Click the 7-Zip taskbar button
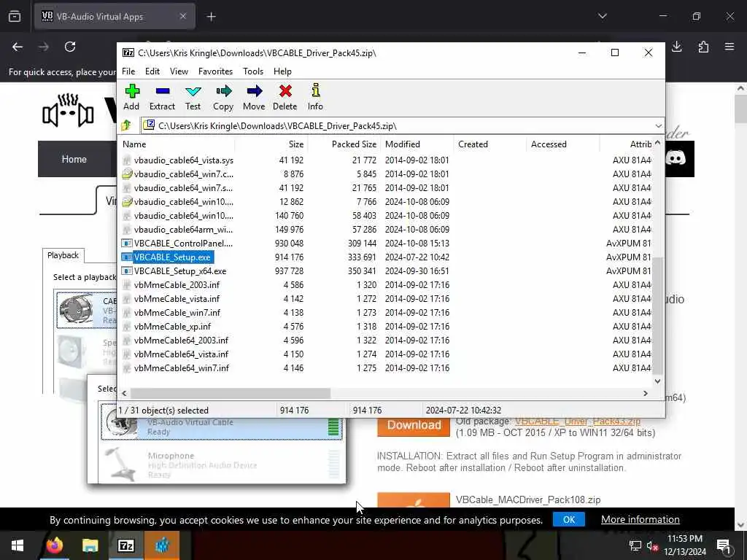The image size is (747, 560). tap(125, 545)
